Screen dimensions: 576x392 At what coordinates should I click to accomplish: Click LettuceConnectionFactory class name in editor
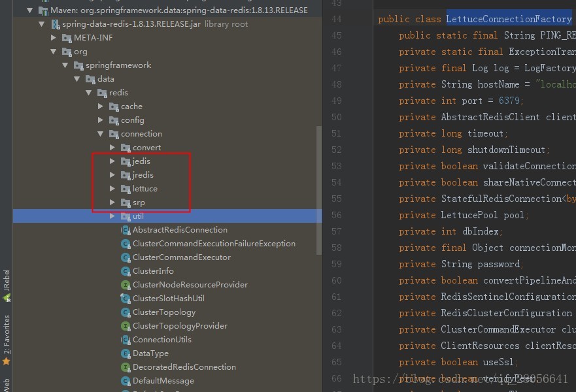509,19
